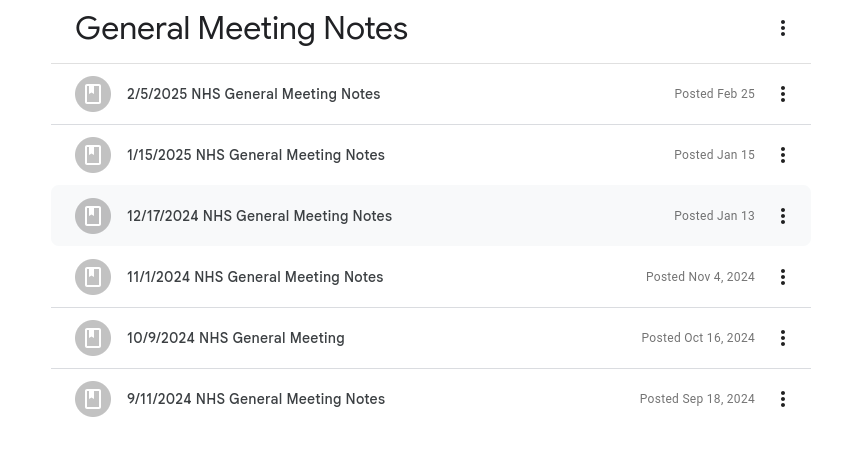Click material icon beside 11/1/2024 notes
Screen dimensions: 854x455
93,277
